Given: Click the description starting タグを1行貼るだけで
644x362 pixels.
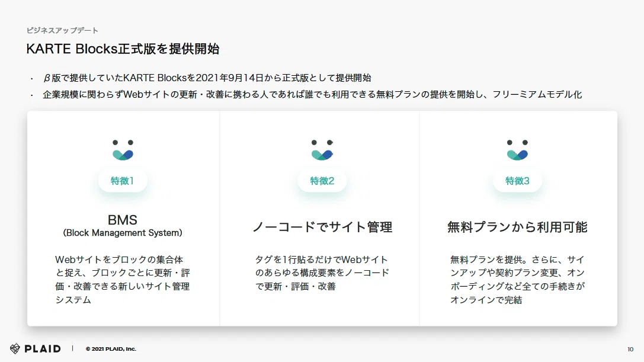Looking at the screenshot, I should tap(322, 273).
